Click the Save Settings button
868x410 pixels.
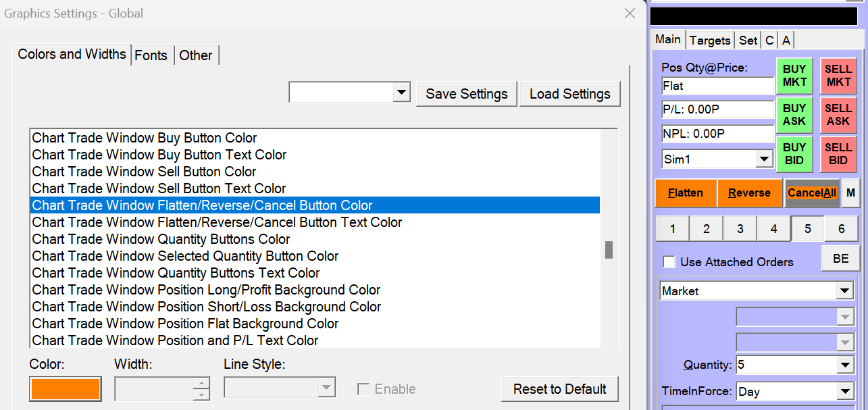[x=466, y=94]
